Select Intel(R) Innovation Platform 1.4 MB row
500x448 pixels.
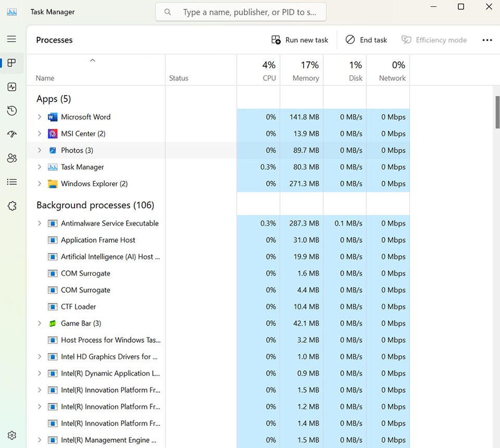point(218,424)
